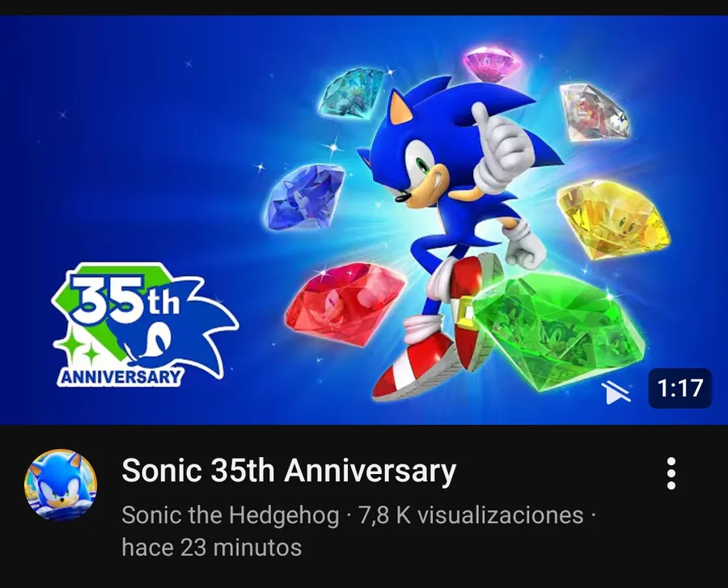
Task: Click the purple emerald at top
Action: tap(493, 62)
